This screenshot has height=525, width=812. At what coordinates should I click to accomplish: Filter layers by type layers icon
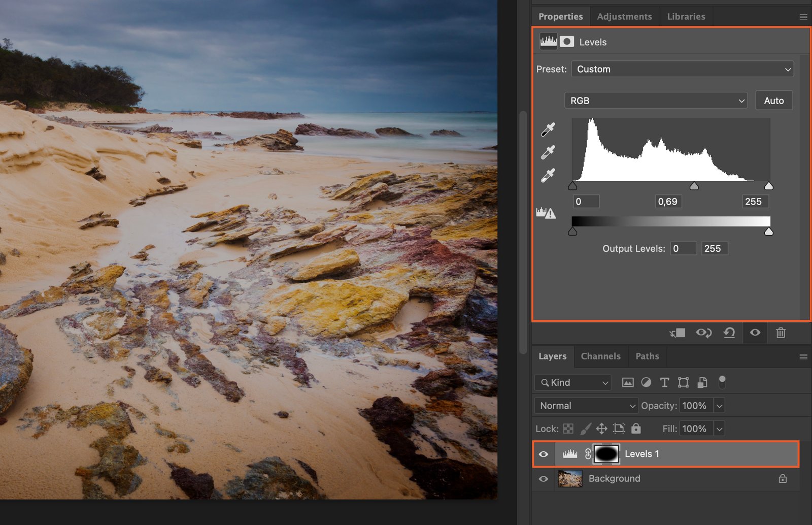664,383
